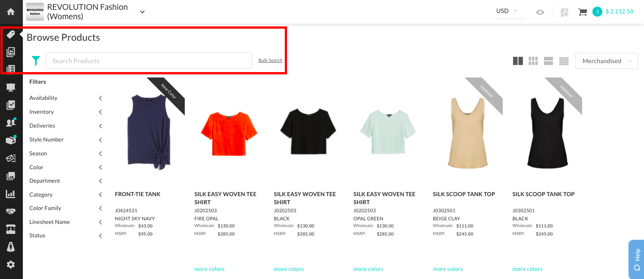
Task: Open the shopping cart icon
Action: 583,12
